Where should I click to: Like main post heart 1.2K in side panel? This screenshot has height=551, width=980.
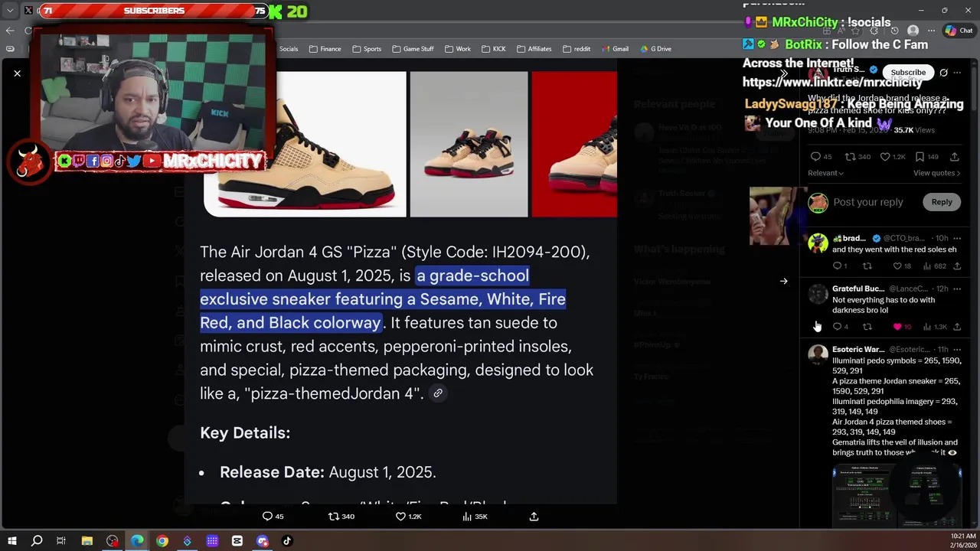[x=885, y=157]
